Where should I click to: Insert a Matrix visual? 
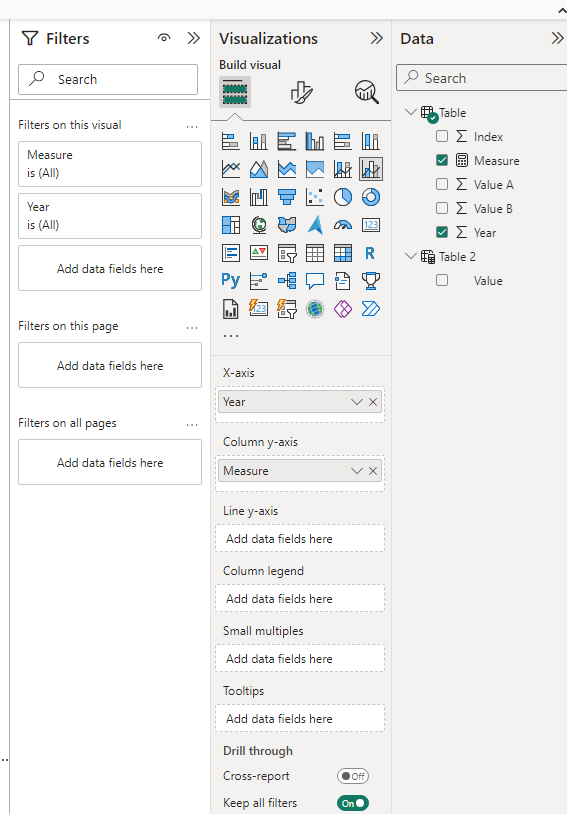pos(343,253)
